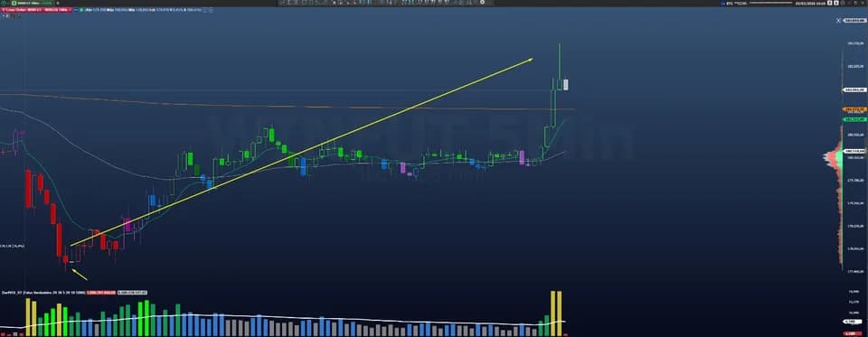Click the BTG broker account label in top bar
This screenshot has height=337, width=868.
736,3
